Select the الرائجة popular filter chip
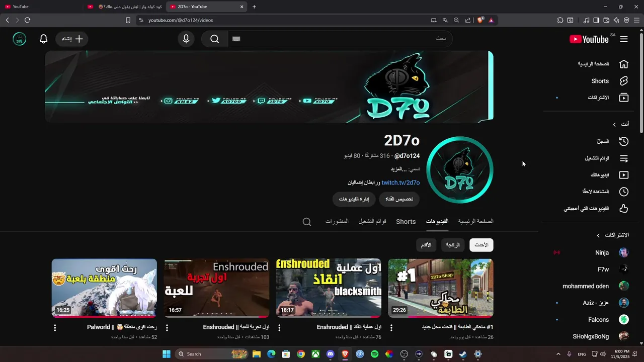The height and width of the screenshot is (362, 644). 453,245
